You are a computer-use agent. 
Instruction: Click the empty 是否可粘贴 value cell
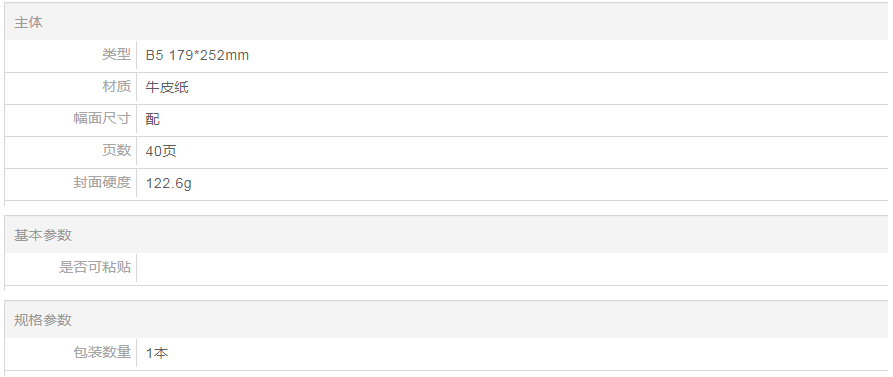tap(512, 268)
